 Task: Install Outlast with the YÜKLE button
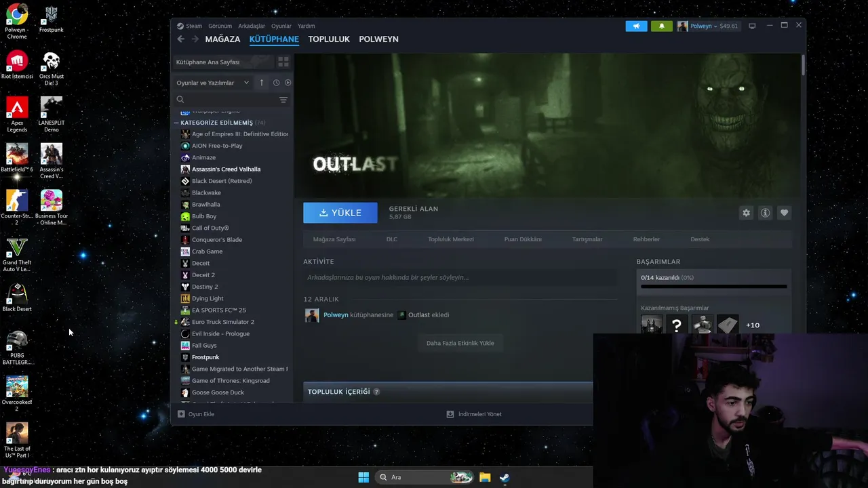pyautogui.click(x=340, y=213)
